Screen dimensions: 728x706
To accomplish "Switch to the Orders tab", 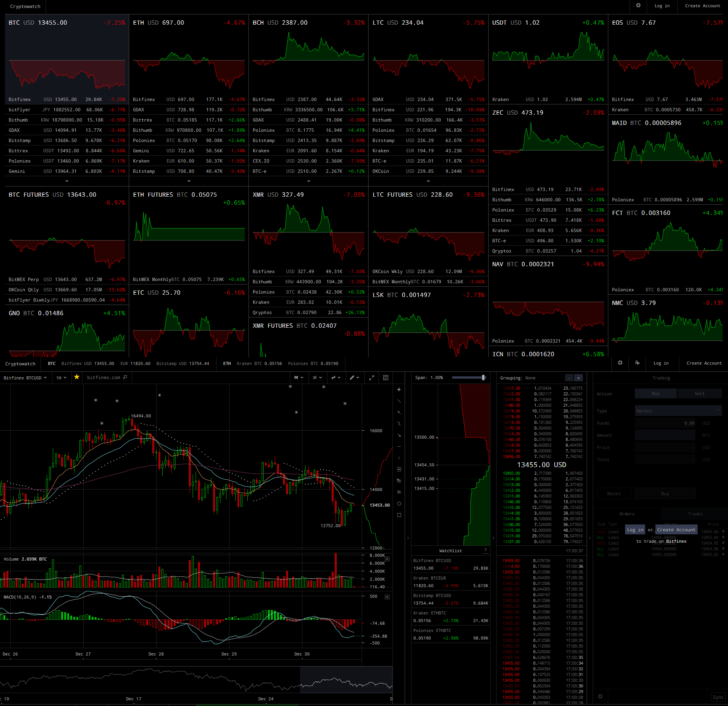I will (627, 514).
